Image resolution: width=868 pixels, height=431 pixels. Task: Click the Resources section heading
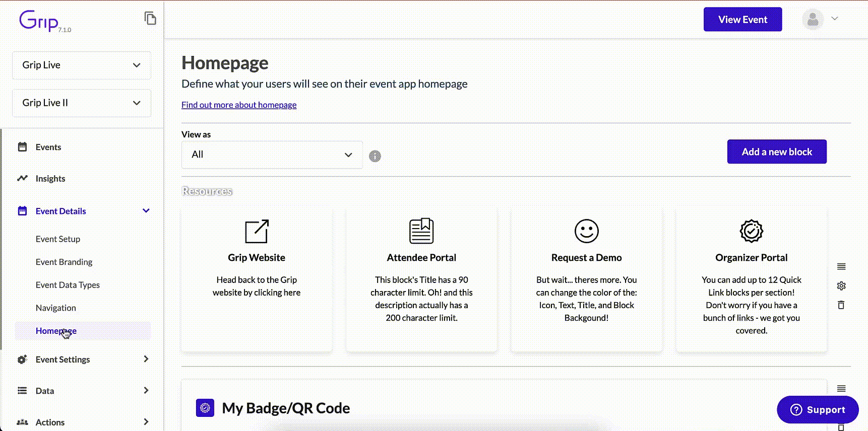coord(207,191)
